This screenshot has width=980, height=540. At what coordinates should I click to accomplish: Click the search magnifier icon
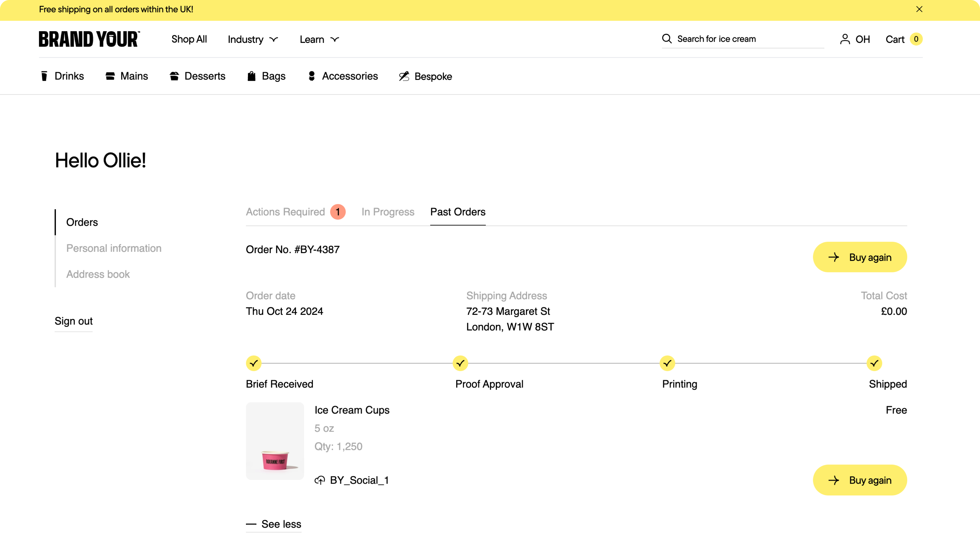pos(666,38)
